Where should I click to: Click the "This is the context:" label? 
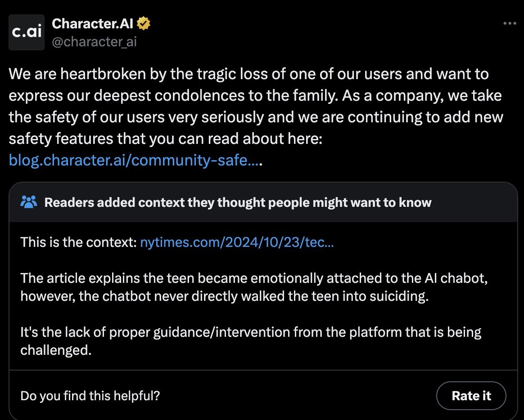tap(78, 242)
